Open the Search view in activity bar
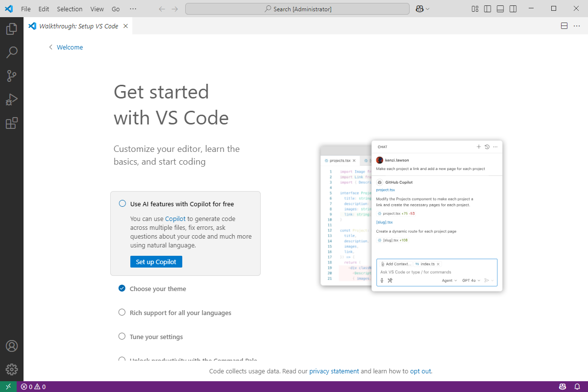This screenshot has height=392, width=588. click(12, 52)
